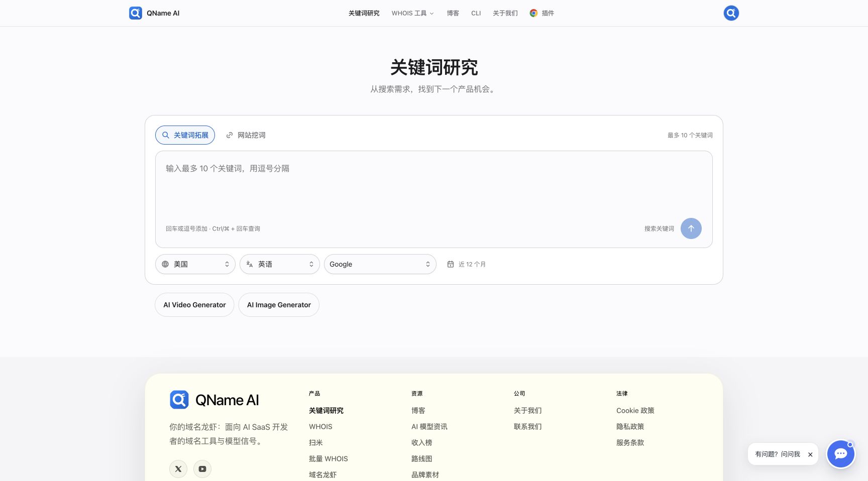Viewport: 868px width, 481px height.
Task: Open footer link AI 模型资讯
Action: (429, 427)
